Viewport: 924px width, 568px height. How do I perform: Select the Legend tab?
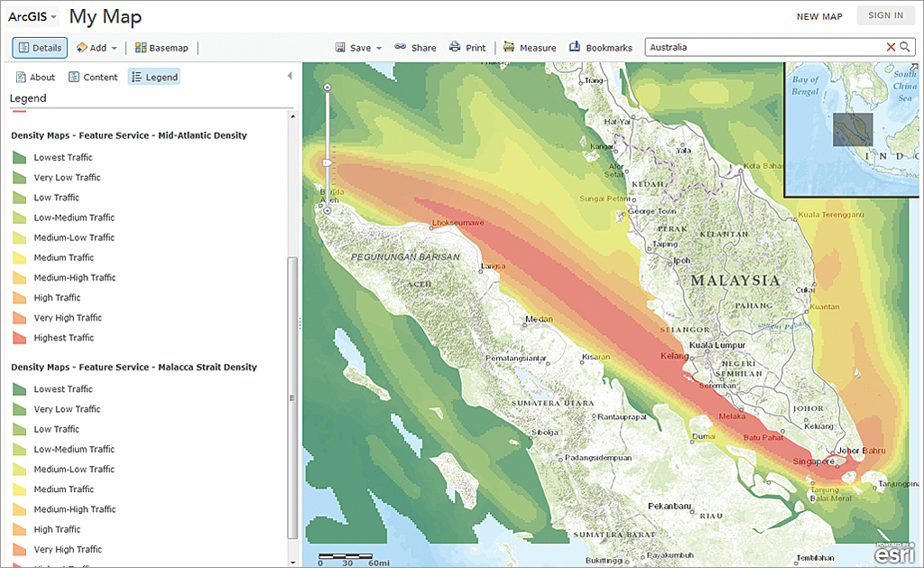point(153,78)
